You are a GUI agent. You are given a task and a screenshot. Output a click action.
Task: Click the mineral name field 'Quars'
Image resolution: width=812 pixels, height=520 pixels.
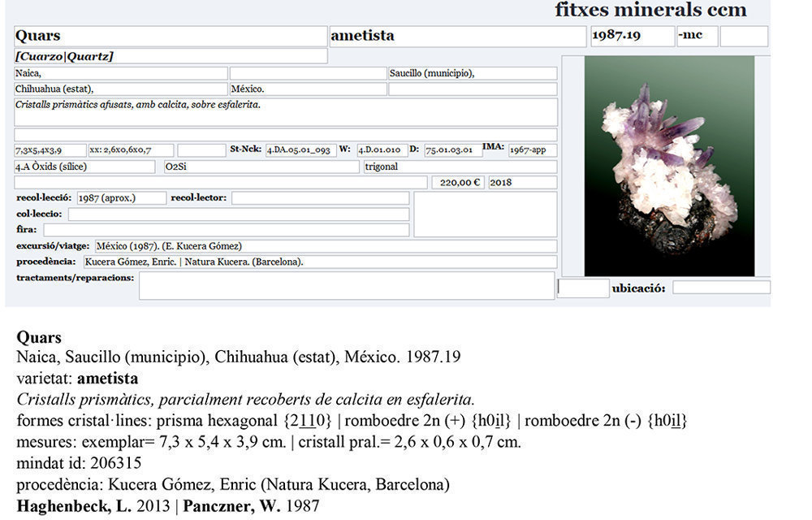pos(171,37)
